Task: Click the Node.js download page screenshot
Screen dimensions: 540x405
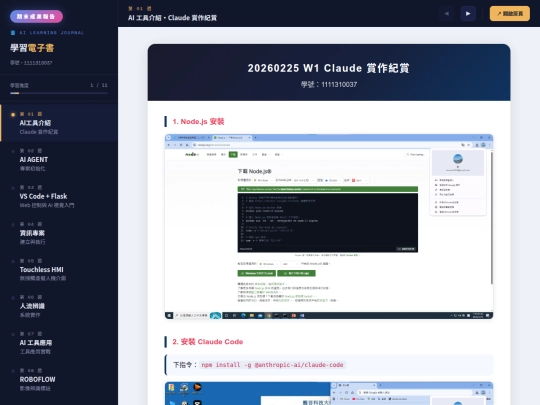Action: 329,227
